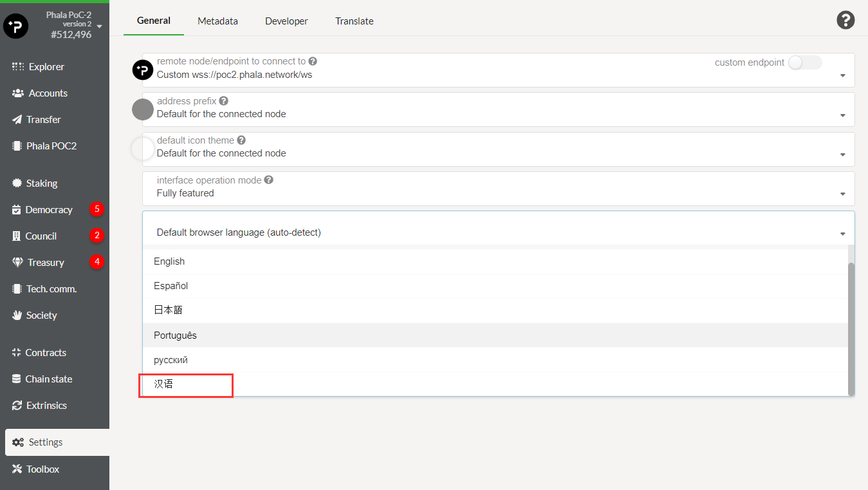Open the Explorer sidebar icon
Image resolution: width=868 pixels, height=490 pixels.
18,67
